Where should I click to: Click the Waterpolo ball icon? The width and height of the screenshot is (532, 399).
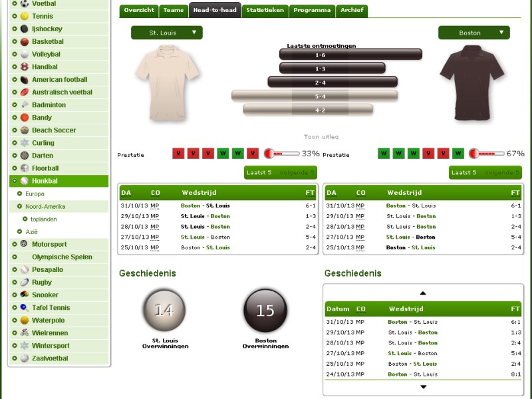25,321
